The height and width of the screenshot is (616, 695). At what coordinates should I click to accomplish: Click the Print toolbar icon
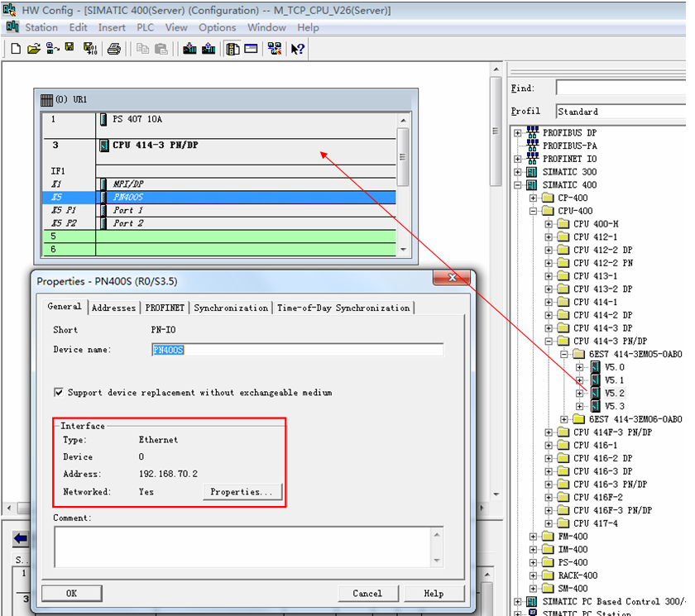point(114,49)
